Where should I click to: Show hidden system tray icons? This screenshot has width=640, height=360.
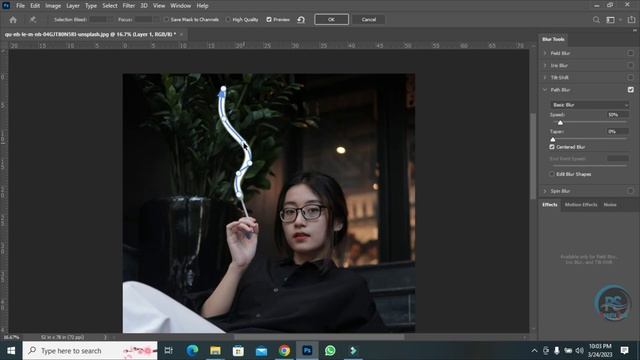pos(534,351)
